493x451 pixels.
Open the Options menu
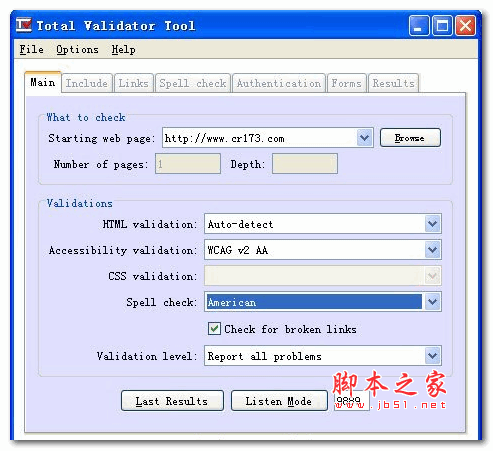pyautogui.click(x=77, y=50)
